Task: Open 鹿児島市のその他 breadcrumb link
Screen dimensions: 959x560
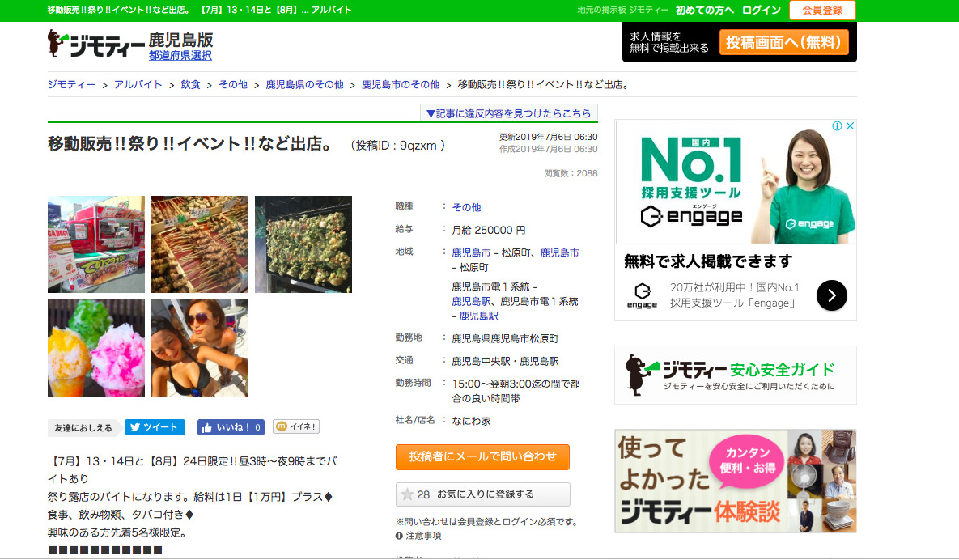Action: coord(401,84)
